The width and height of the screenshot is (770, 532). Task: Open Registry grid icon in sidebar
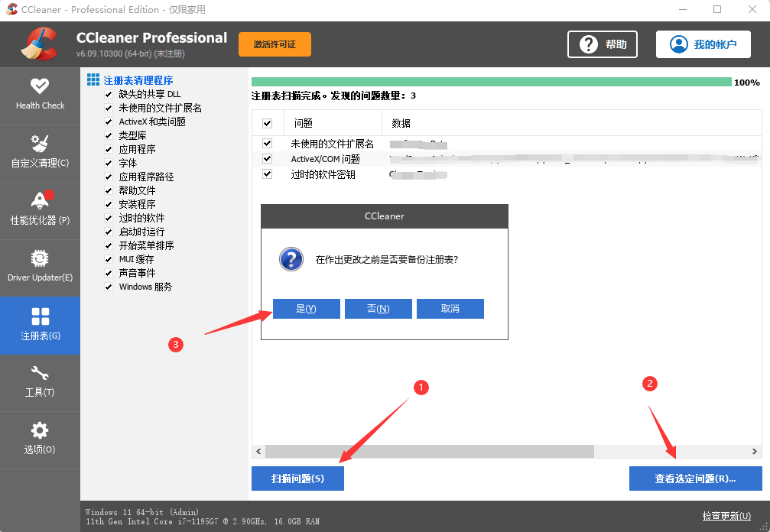41,316
